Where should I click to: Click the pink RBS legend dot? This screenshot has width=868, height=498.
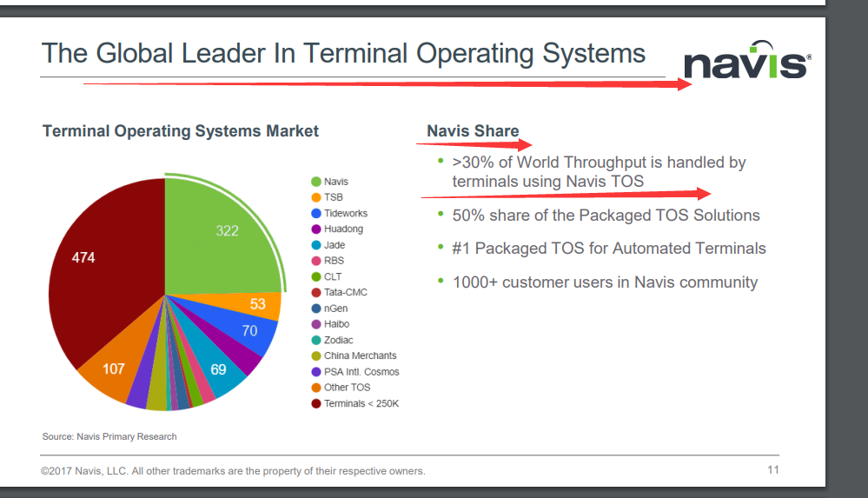[317, 261]
